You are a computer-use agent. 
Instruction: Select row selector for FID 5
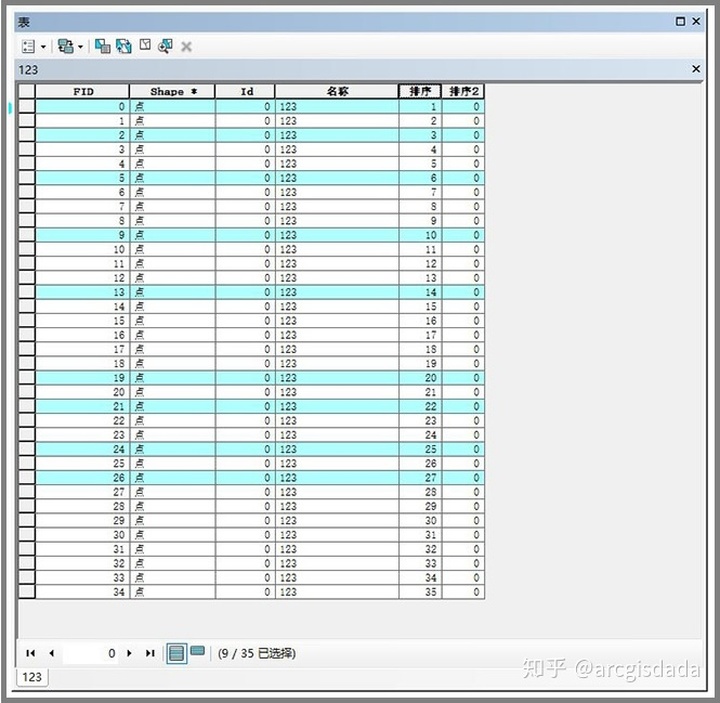click(x=27, y=178)
